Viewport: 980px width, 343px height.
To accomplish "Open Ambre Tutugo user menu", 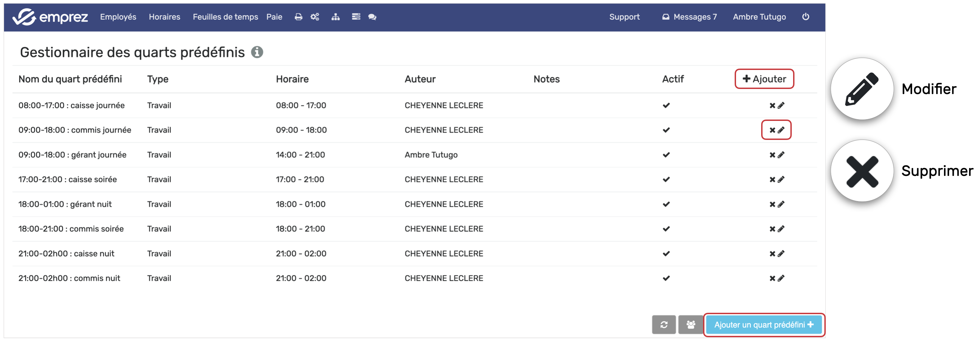I will tap(759, 17).
